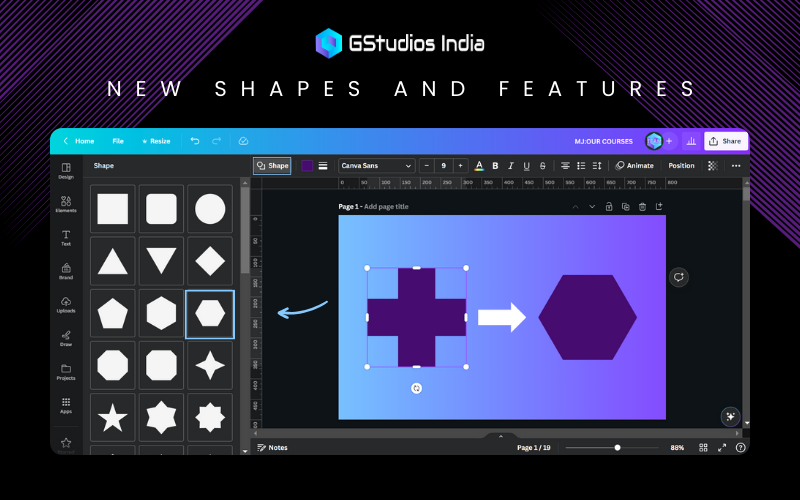Click the Shape button in toolbar
The image size is (800, 500).
(x=272, y=166)
